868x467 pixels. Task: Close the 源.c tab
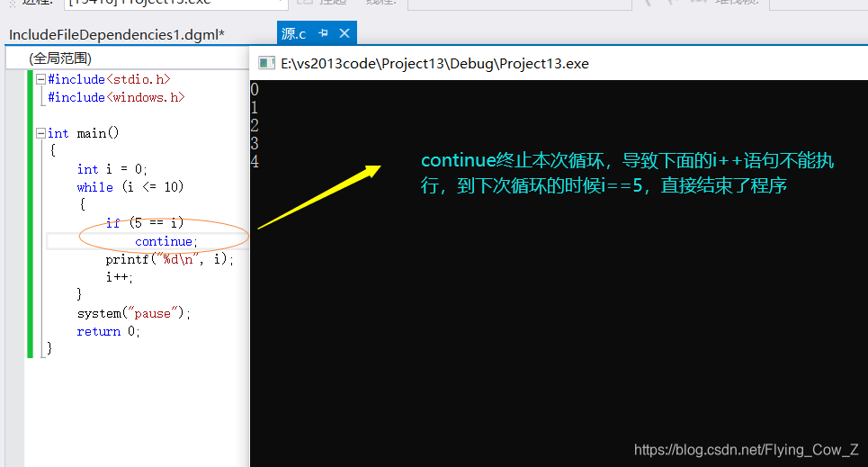coord(345,33)
